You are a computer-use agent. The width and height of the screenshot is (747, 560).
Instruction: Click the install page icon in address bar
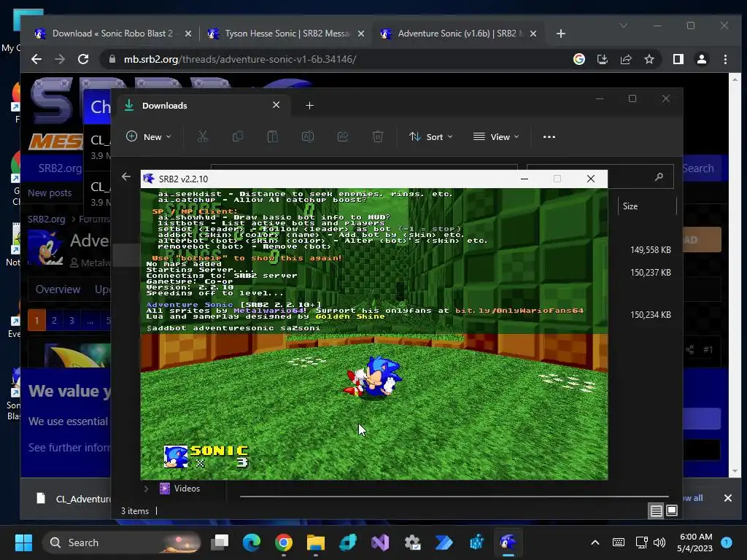(602, 59)
